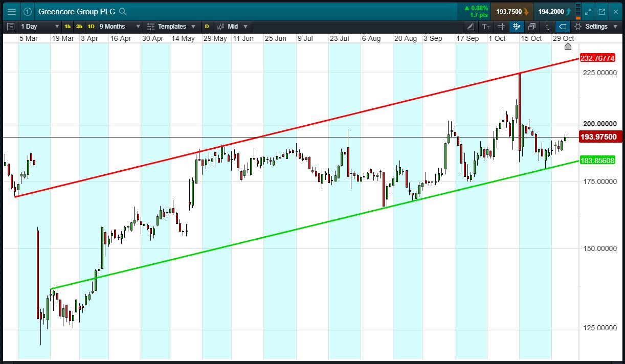Click the 125.00000 price axis label
The image size is (625, 364).
coord(599,328)
